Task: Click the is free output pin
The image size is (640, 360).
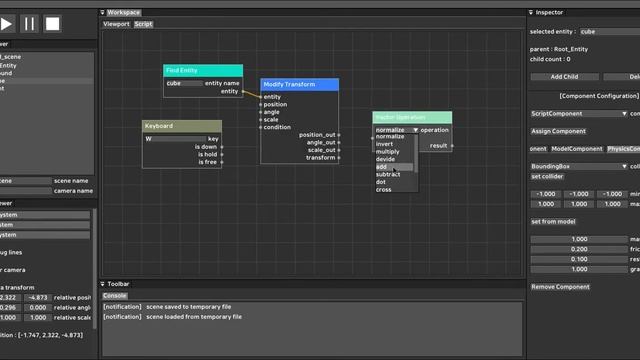Action: [x=222, y=162]
